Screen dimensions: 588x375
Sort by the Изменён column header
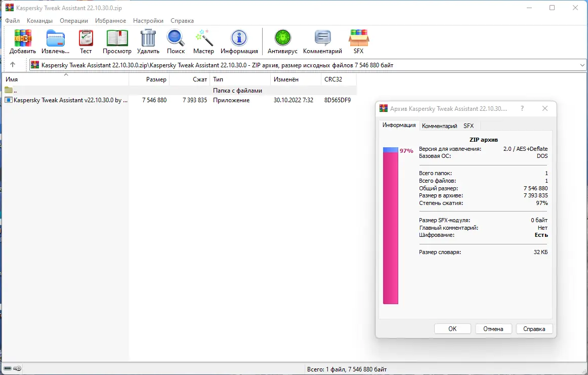pos(296,79)
